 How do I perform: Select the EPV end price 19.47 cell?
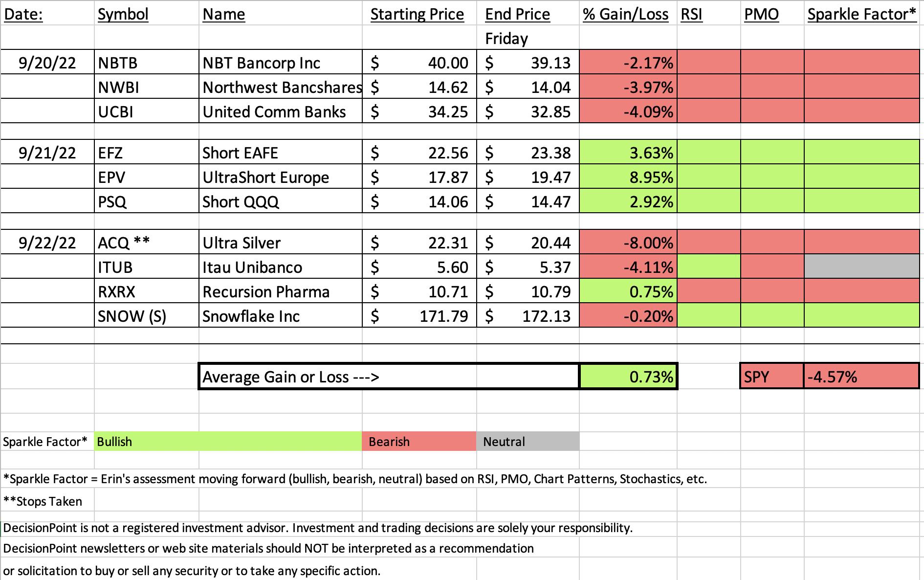coord(528,177)
